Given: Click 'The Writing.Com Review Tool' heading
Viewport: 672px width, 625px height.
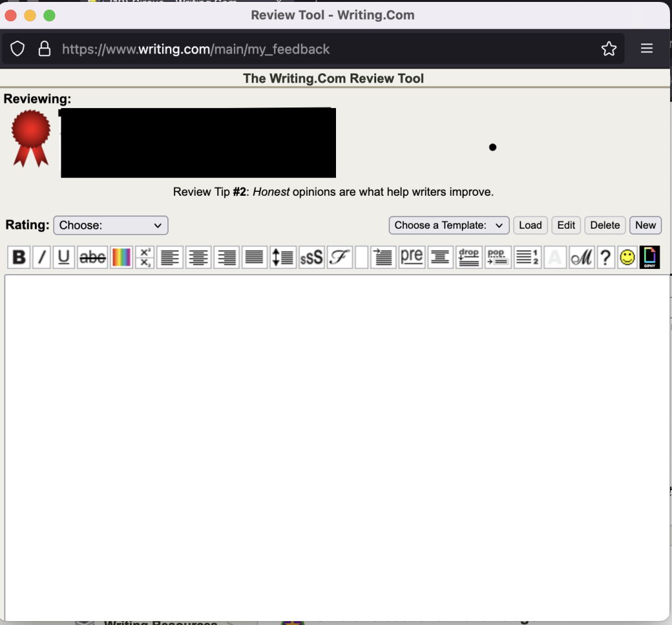Looking at the screenshot, I should click(x=333, y=78).
